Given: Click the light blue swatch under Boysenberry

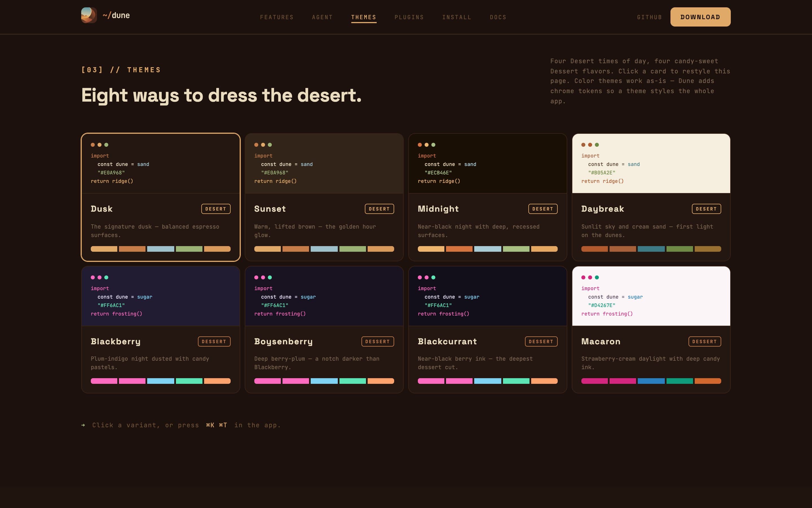Looking at the screenshot, I should click(x=324, y=381).
